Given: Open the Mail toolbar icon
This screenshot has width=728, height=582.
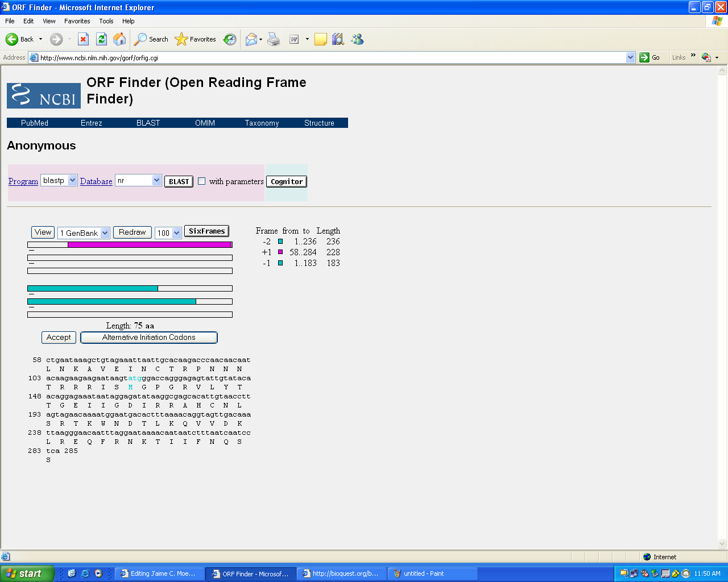Looking at the screenshot, I should click(x=251, y=39).
